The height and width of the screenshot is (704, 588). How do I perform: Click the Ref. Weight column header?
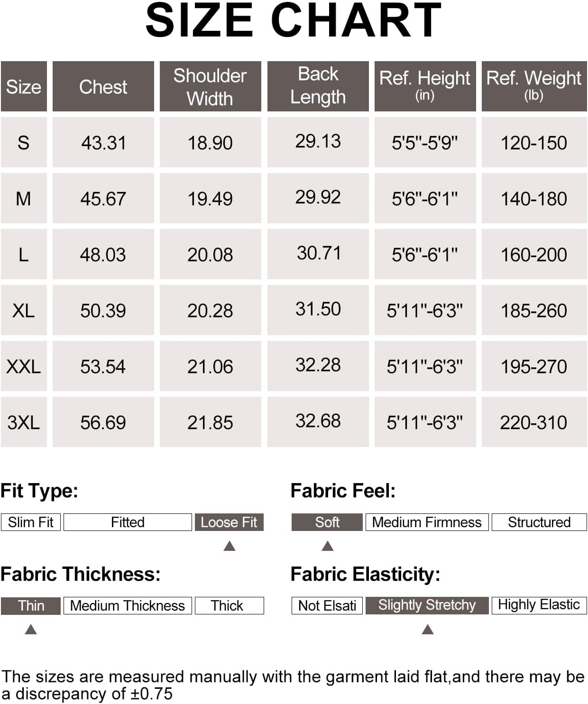(x=534, y=86)
